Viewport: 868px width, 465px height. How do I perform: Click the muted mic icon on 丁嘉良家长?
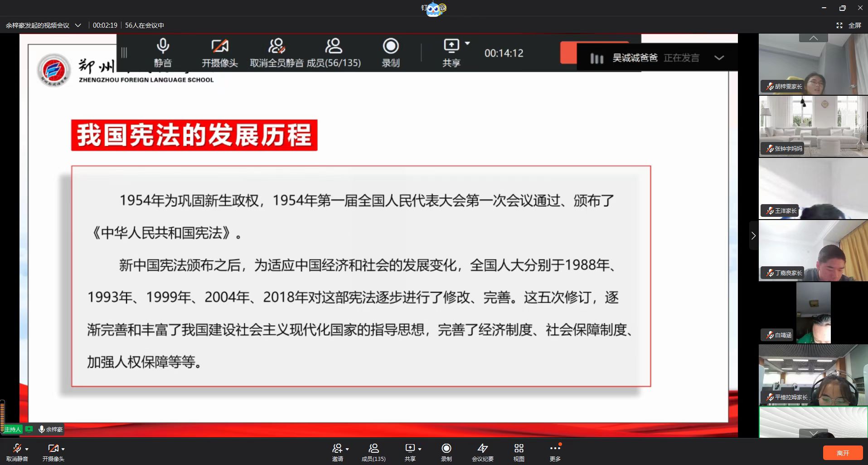point(769,273)
